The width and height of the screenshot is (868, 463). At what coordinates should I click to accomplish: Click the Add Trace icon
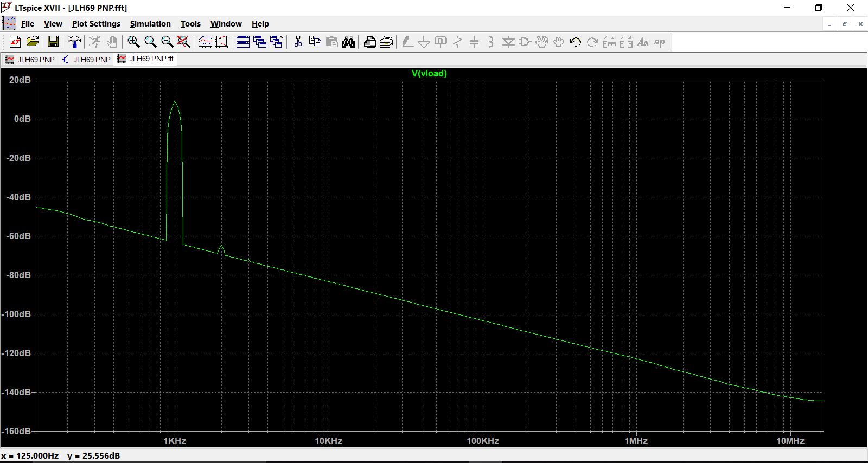[x=222, y=42]
